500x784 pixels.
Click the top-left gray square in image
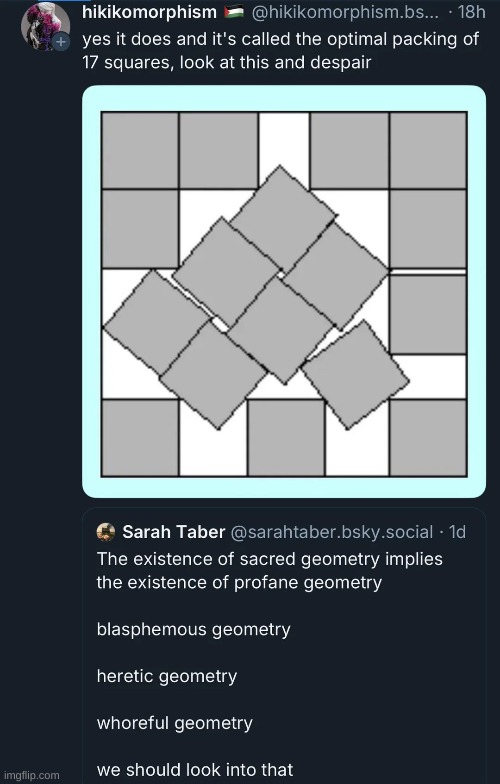[140, 150]
